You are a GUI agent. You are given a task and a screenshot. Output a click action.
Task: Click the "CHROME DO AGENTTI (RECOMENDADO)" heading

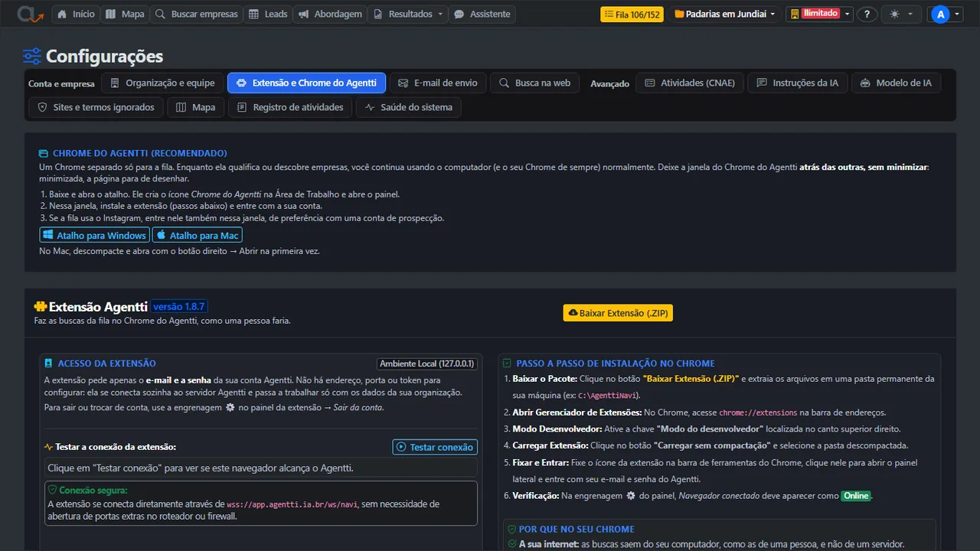pos(139,153)
